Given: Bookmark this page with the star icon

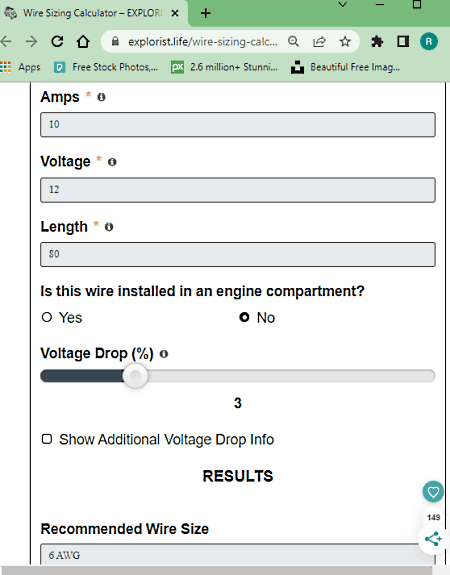Looking at the screenshot, I should pos(345,42).
